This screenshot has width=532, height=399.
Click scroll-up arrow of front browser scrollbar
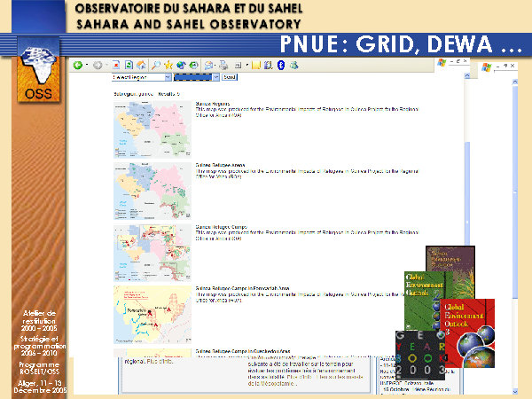click(x=467, y=75)
